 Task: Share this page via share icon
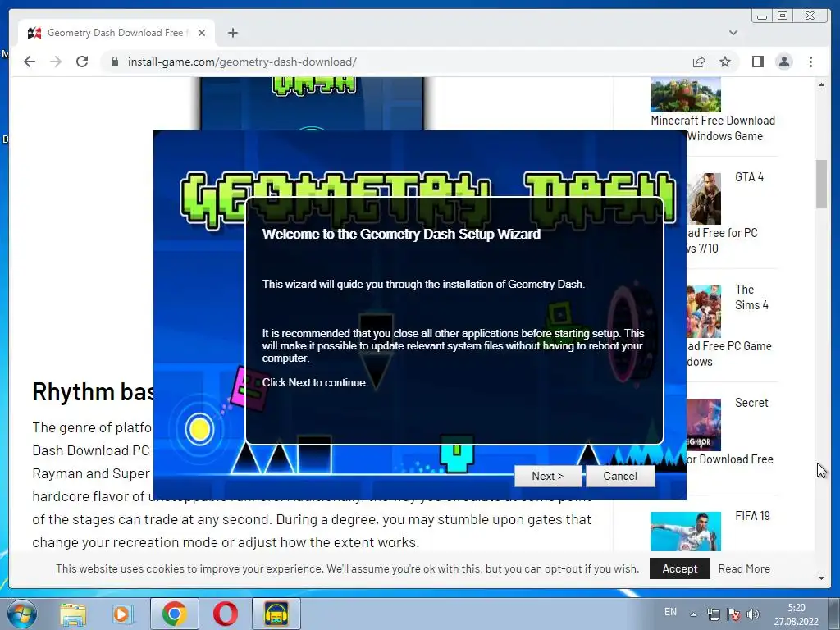[x=699, y=62]
